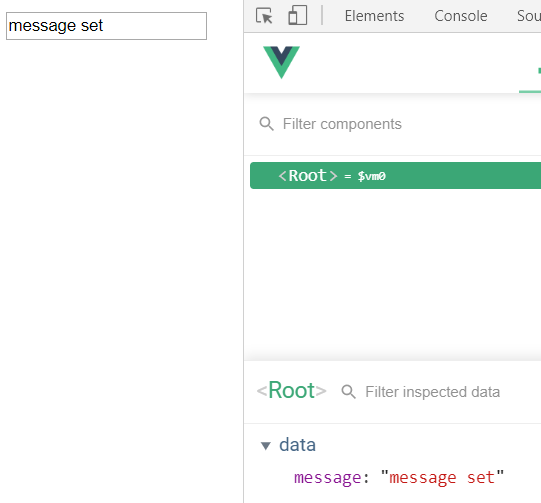The width and height of the screenshot is (541, 503).
Task: Click the Vue logo in devtools
Action: [281, 62]
